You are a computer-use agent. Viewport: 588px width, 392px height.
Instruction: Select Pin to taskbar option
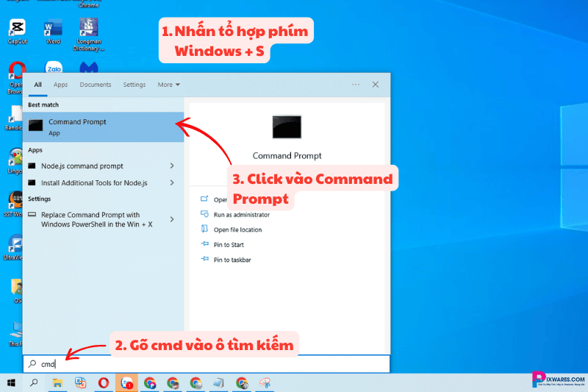[x=232, y=260]
